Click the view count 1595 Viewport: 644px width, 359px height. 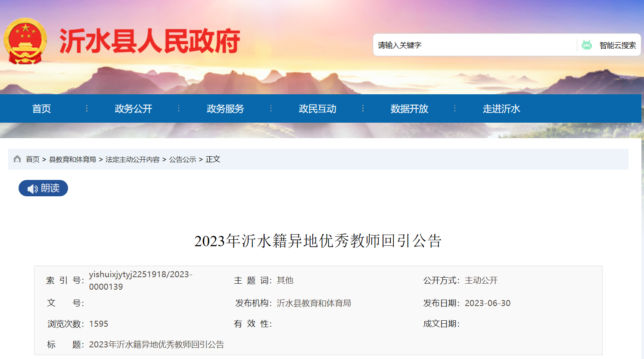pos(99,324)
